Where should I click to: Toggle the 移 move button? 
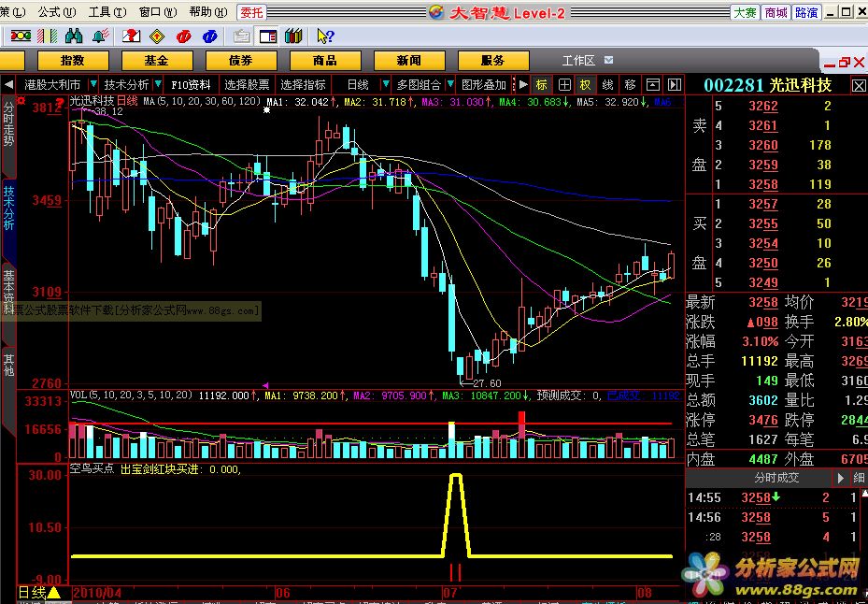pos(630,85)
